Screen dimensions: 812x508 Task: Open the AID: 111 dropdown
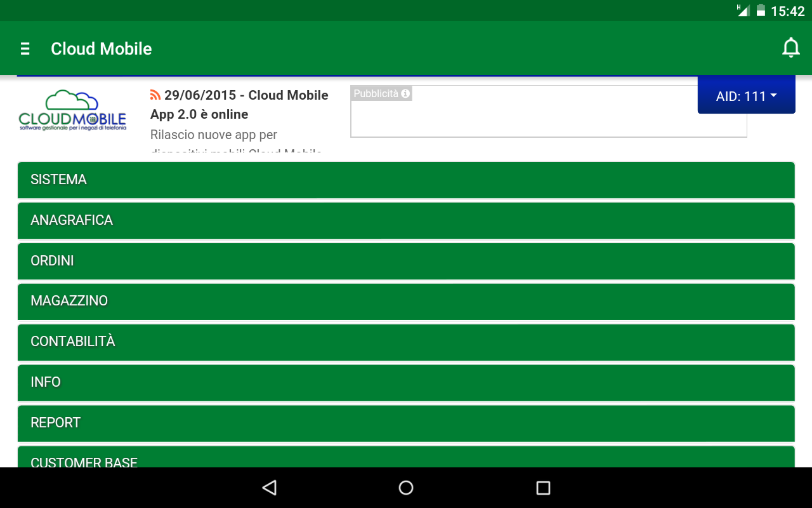coord(746,96)
